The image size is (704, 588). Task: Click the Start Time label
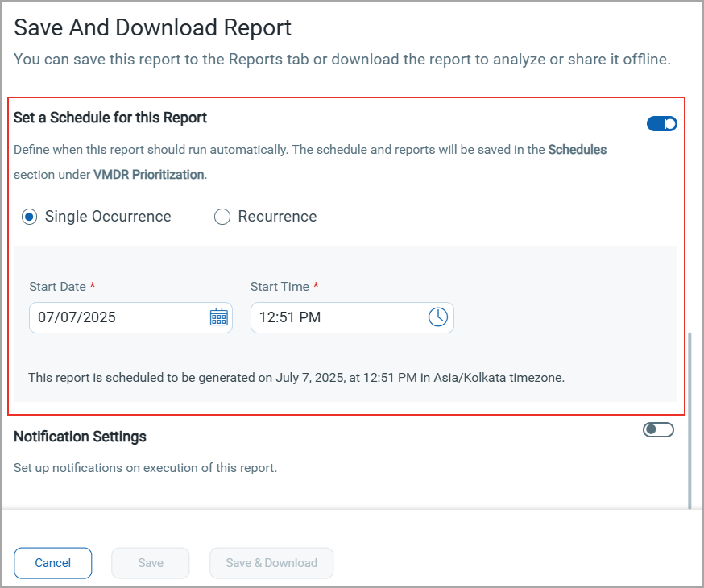coord(280,287)
